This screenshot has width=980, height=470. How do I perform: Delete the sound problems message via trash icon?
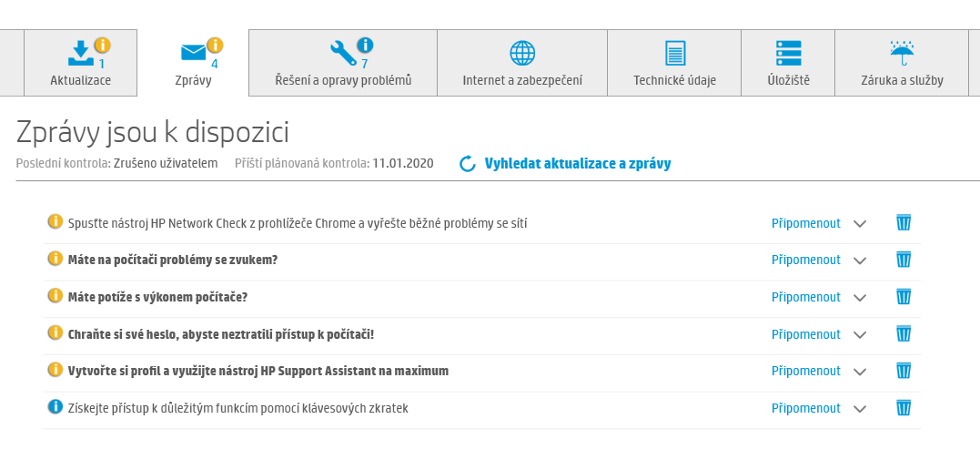pyautogui.click(x=904, y=260)
